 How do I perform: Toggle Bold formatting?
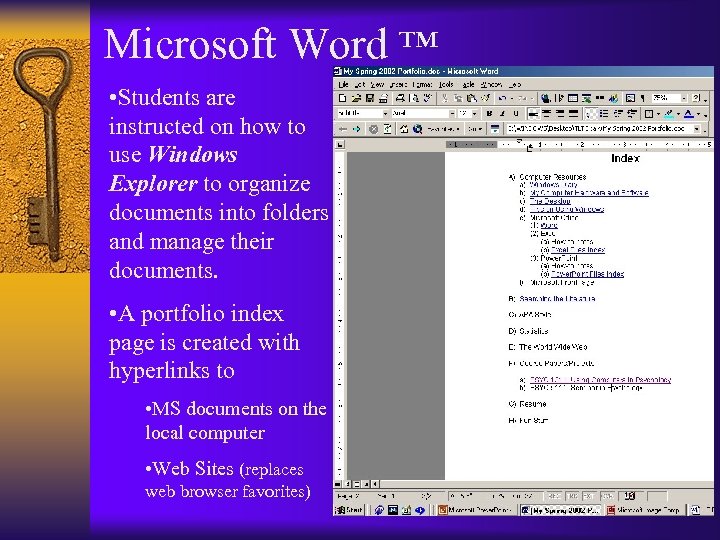tap(489, 113)
